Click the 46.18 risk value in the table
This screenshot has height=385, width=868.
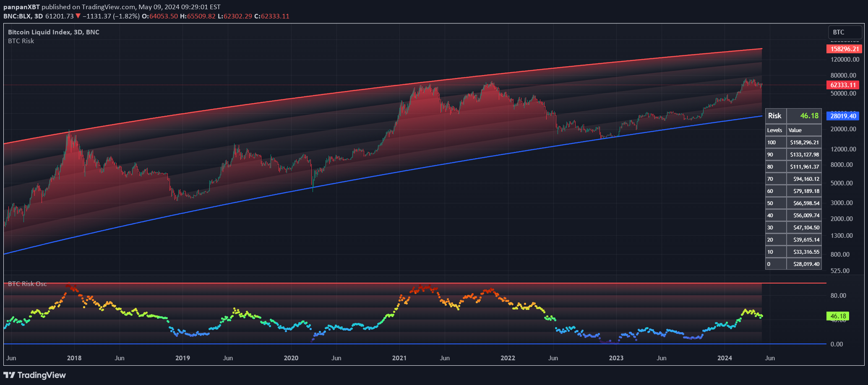point(804,116)
